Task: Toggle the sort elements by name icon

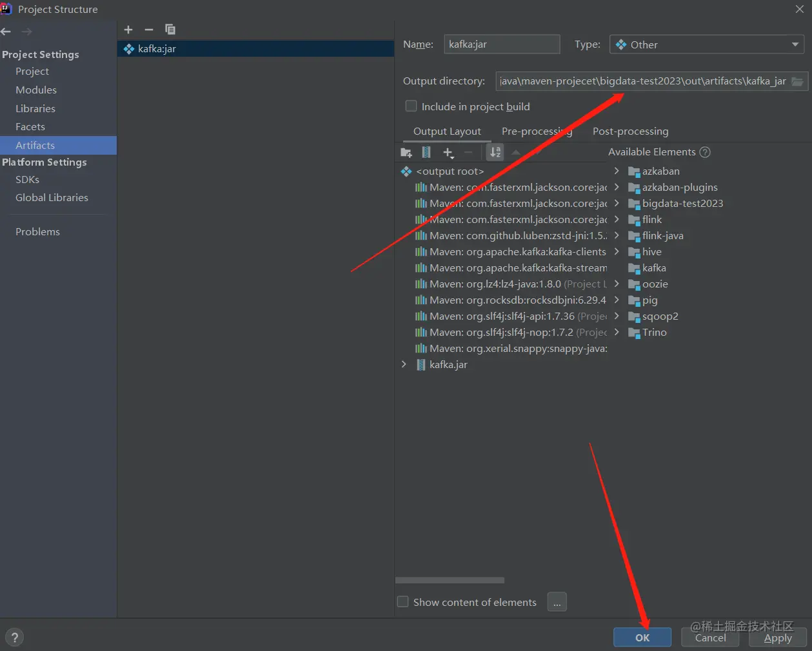Action: [495, 152]
